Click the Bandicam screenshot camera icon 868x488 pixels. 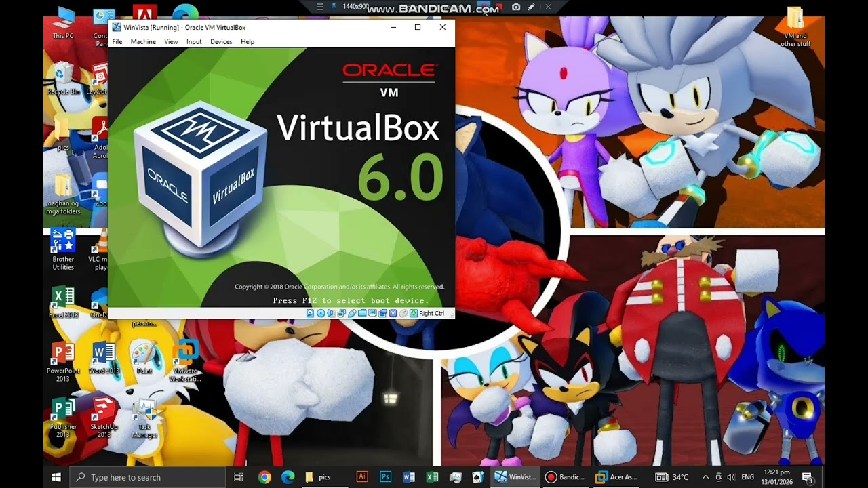click(516, 7)
